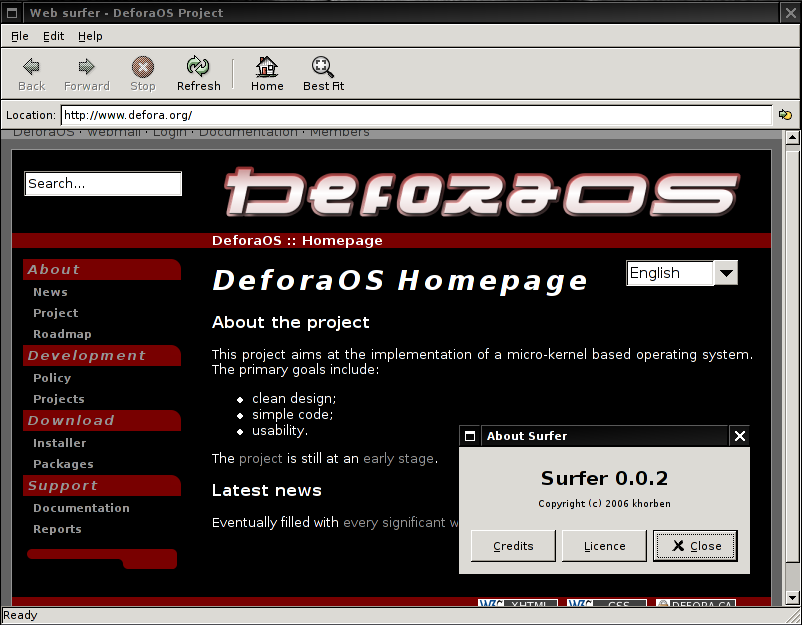Open the Help menu
The image size is (802, 625).
pyautogui.click(x=90, y=36)
